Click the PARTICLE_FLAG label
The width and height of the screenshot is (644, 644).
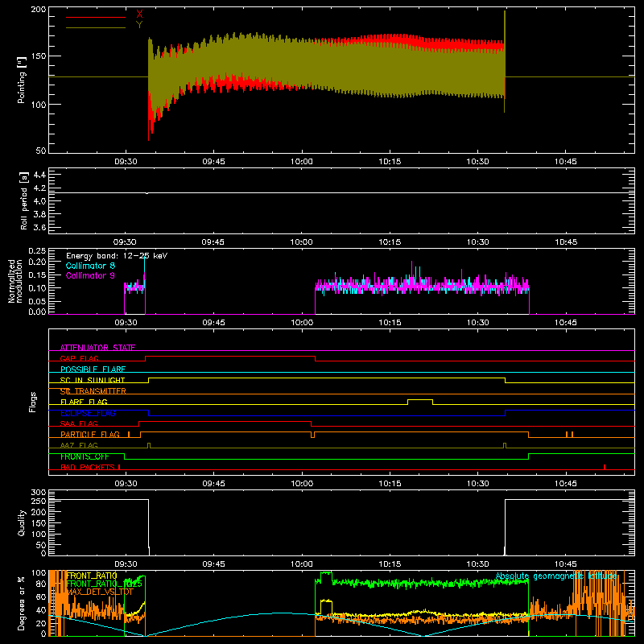click(90, 435)
